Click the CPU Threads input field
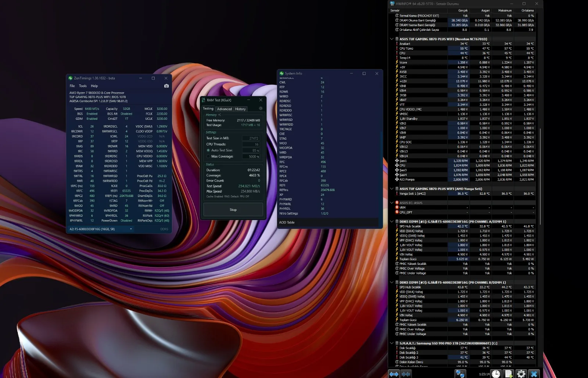This screenshot has height=378, width=588. [251, 144]
